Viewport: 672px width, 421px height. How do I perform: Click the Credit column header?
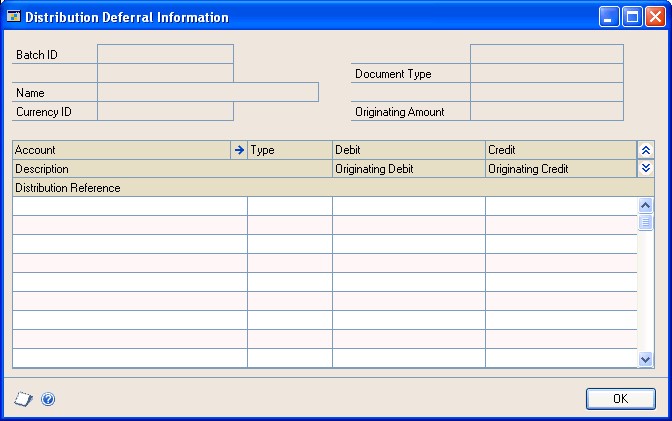pyautogui.click(x=561, y=150)
